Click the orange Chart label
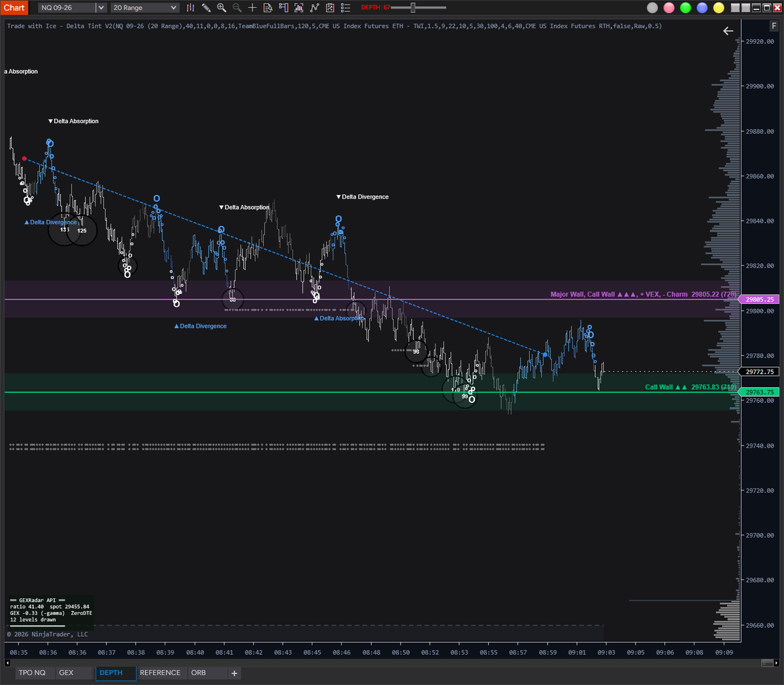784x685 pixels. (x=14, y=8)
